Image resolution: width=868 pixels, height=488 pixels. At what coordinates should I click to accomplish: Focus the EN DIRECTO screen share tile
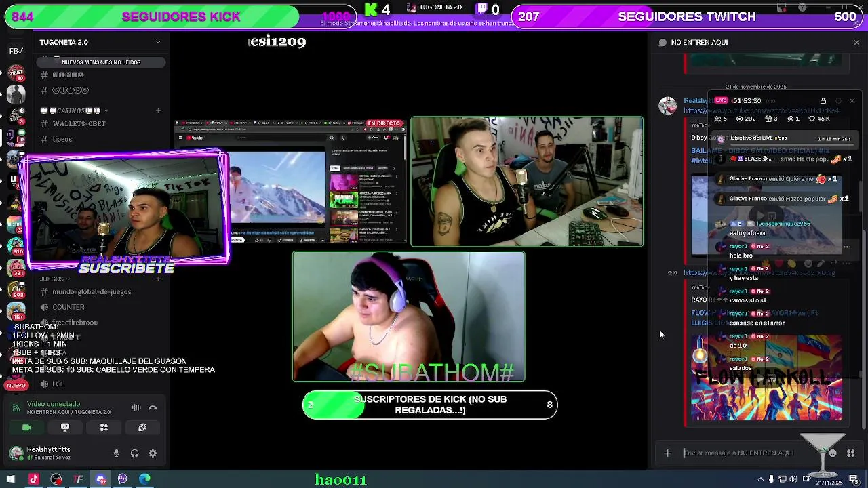(x=290, y=181)
